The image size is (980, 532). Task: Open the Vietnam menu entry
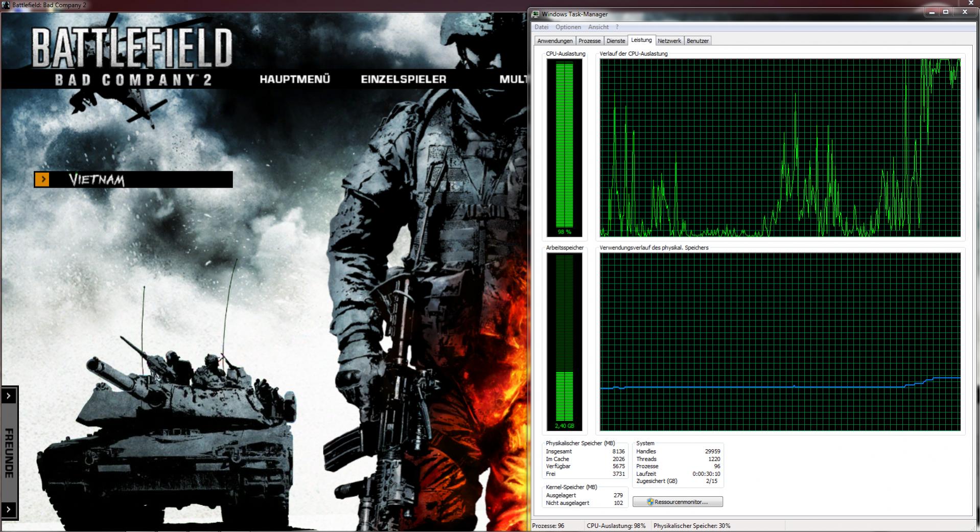[133, 179]
